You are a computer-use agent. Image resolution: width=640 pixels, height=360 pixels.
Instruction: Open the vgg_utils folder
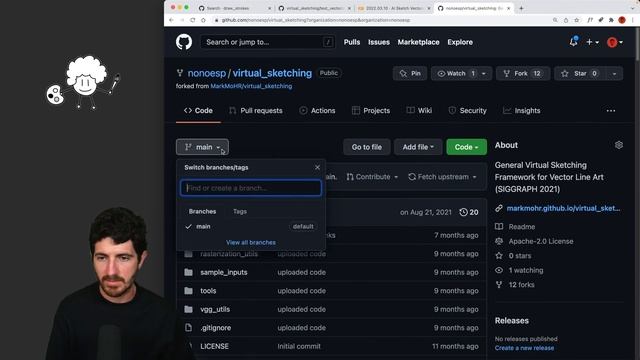pos(215,309)
